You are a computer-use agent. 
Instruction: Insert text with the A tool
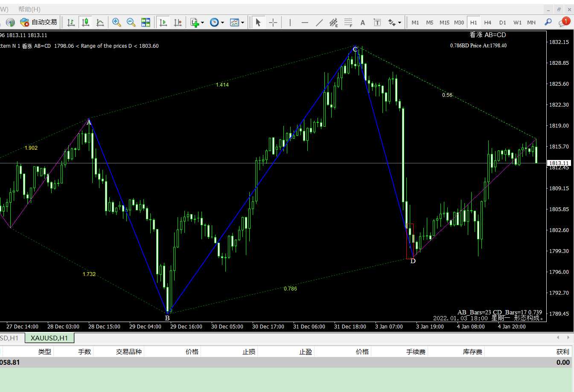363,23
